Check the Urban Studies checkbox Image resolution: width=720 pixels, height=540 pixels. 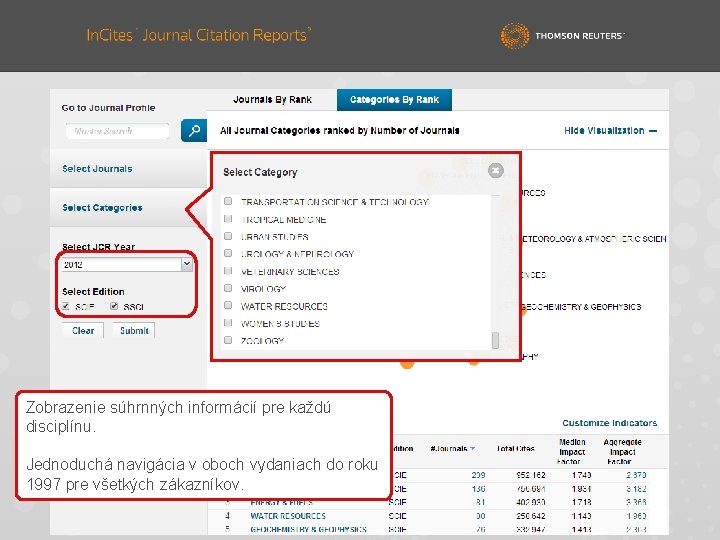click(228, 236)
